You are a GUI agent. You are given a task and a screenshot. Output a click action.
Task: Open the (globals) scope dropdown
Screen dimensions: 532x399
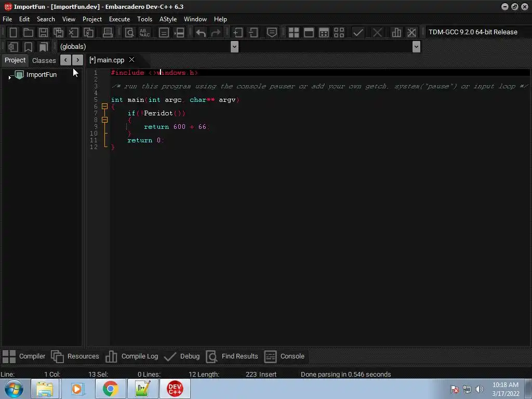point(234,47)
